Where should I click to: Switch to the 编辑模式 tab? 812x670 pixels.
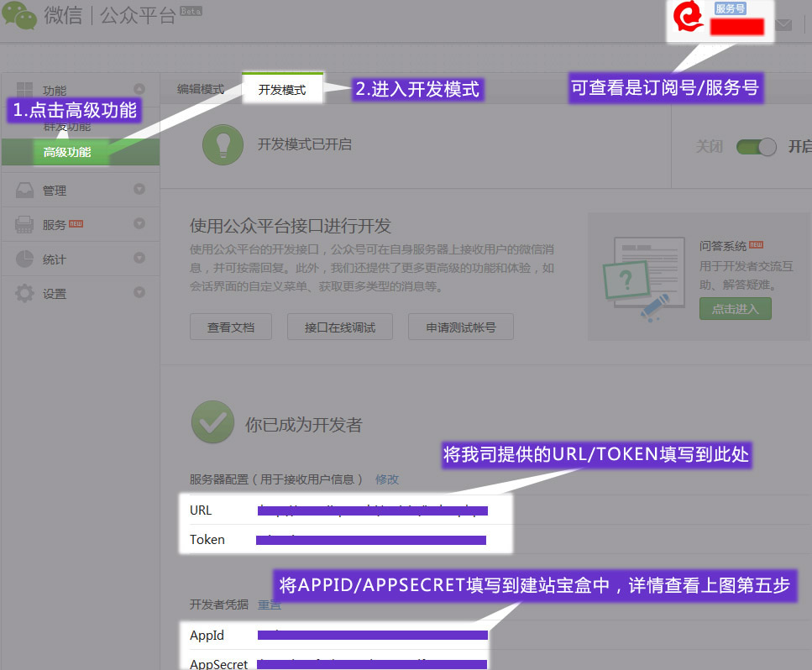tap(201, 89)
